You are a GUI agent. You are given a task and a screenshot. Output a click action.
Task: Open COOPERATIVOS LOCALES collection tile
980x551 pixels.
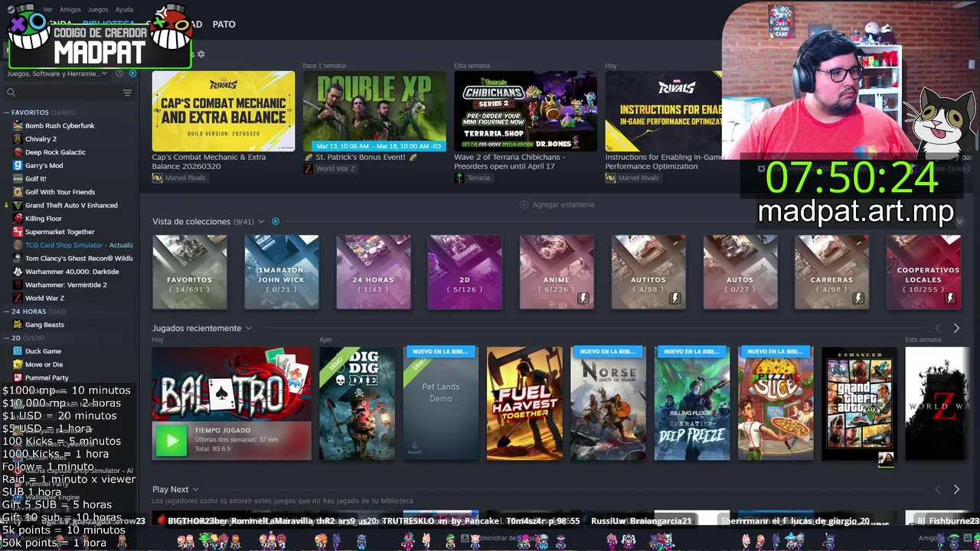(923, 272)
